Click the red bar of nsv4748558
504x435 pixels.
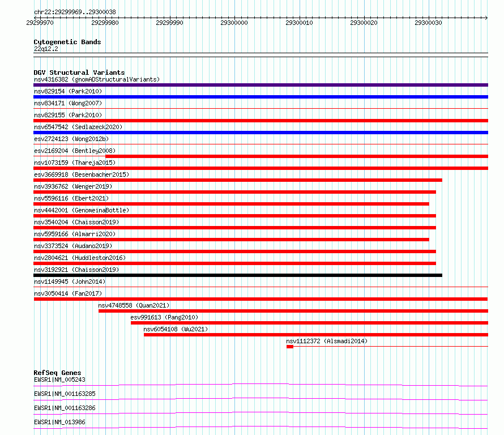pos(293,311)
